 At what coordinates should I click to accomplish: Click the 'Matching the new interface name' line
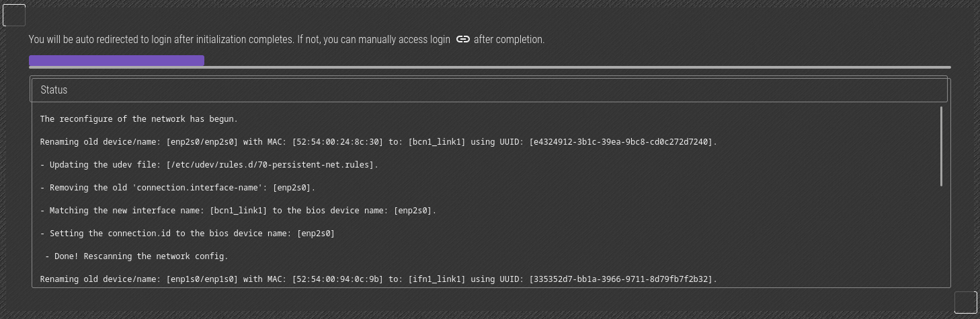238,211
